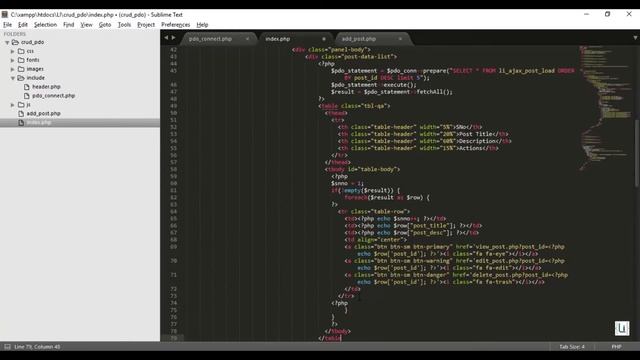
Task: Restore down the Sublime Text window
Action: (607, 14)
